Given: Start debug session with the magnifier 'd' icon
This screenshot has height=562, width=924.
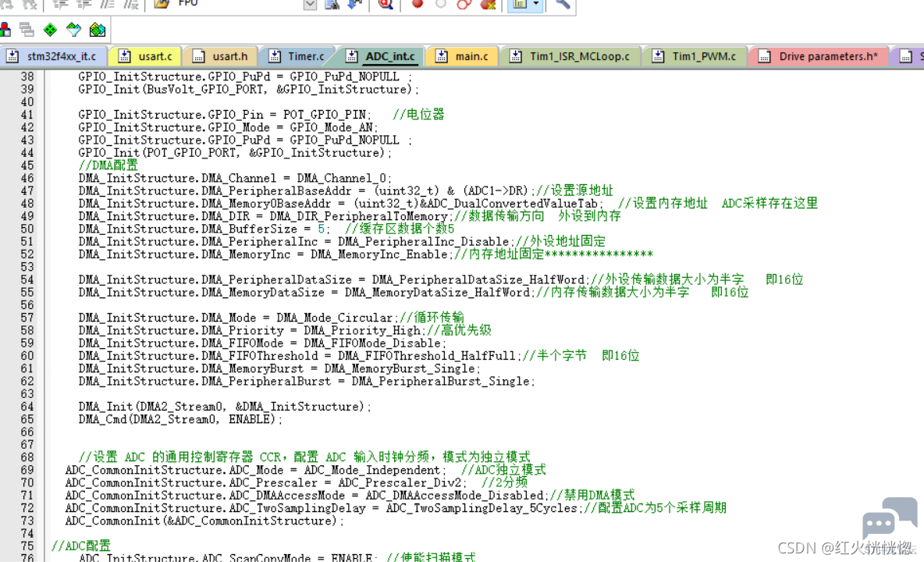Looking at the screenshot, I should click(x=386, y=4).
